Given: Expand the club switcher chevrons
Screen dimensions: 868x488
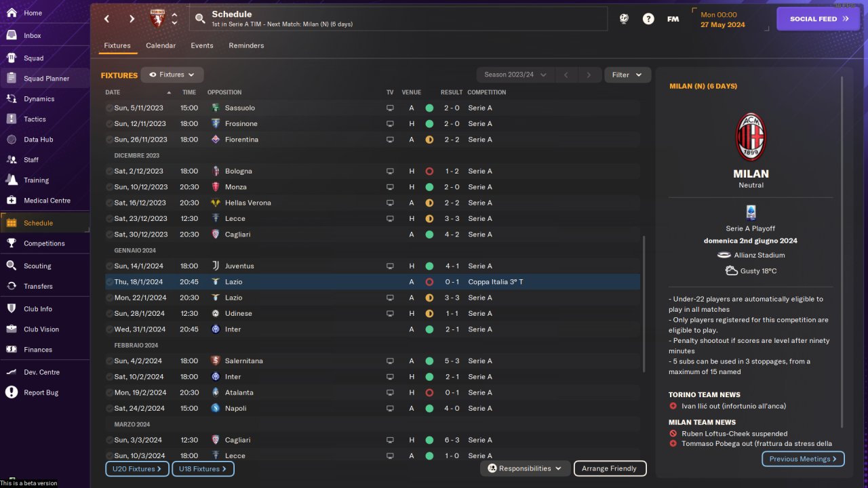Looking at the screenshot, I should [174, 19].
